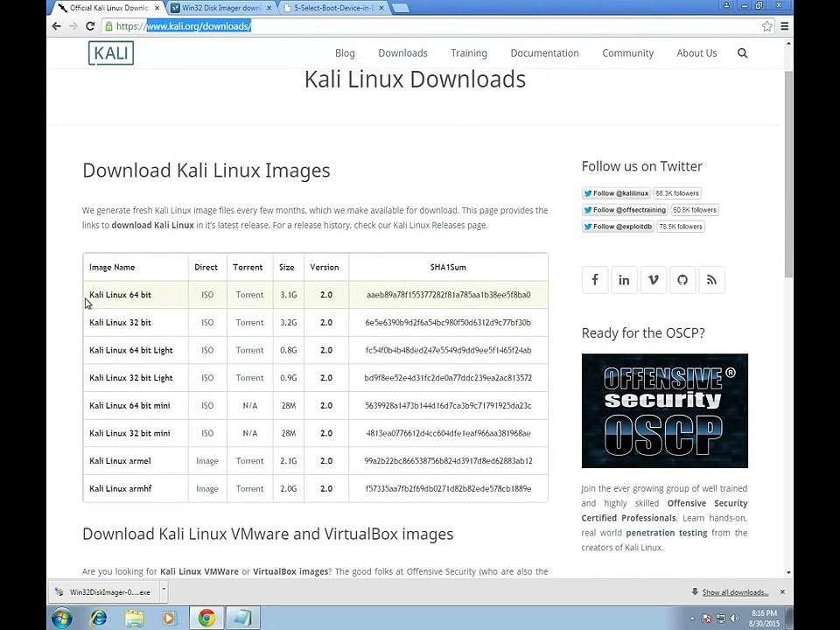
Task: Open the GitHub social icon
Action: [x=682, y=280]
